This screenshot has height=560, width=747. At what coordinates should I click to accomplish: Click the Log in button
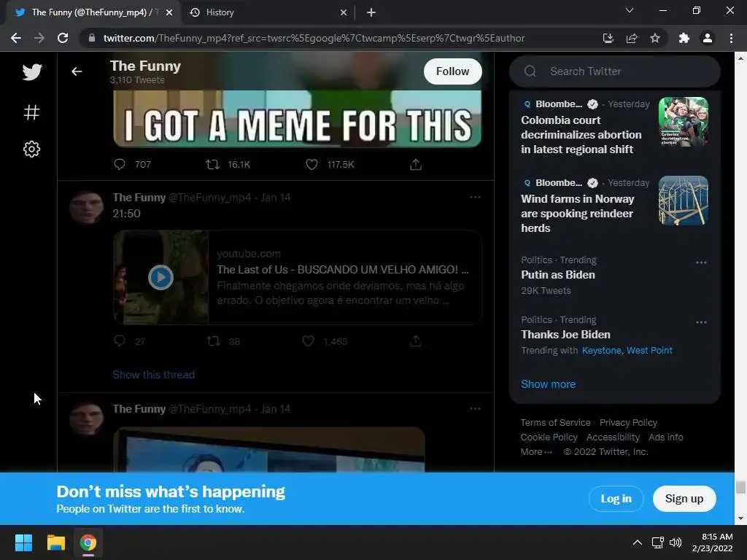pyautogui.click(x=616, y=499)
